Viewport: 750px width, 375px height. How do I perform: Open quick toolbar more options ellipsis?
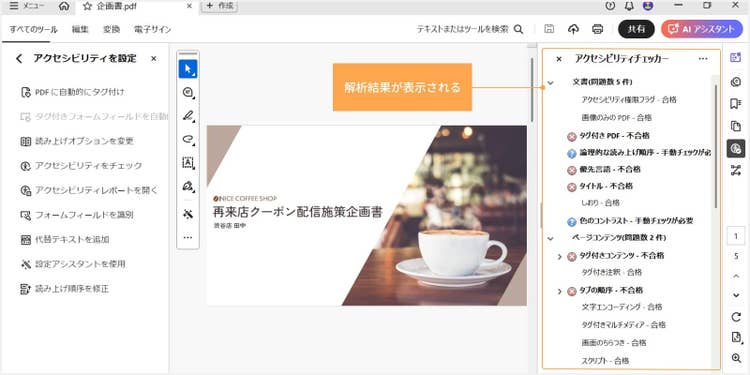[188, 237]
